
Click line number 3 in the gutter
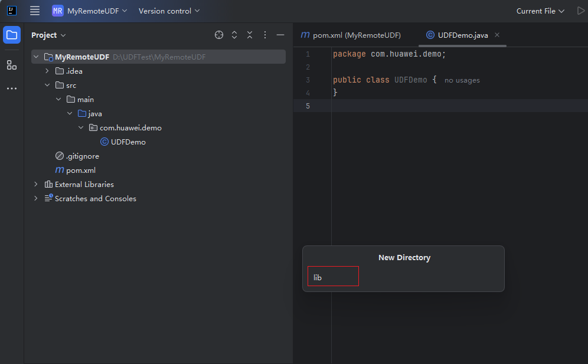[308, 80]
